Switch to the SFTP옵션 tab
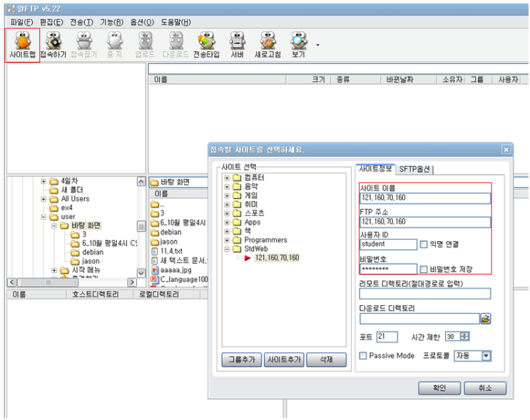Image resolution: width=530 pixels, height=420 pixels. click(414, 169)
